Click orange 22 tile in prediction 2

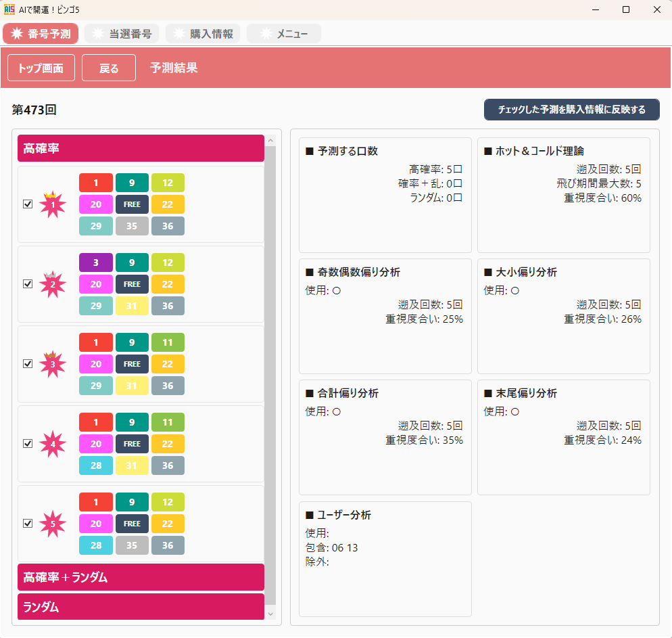168,284
